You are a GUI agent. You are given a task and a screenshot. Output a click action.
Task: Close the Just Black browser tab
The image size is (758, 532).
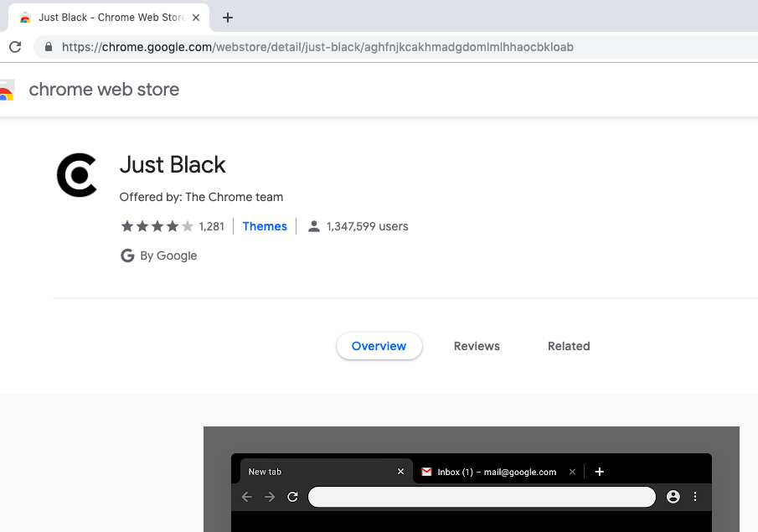pos(196,18)
